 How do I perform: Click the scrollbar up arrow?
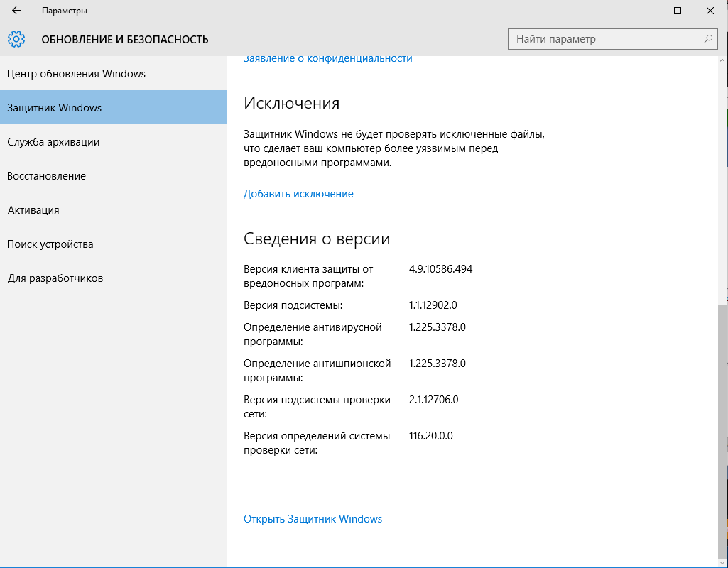722,61
